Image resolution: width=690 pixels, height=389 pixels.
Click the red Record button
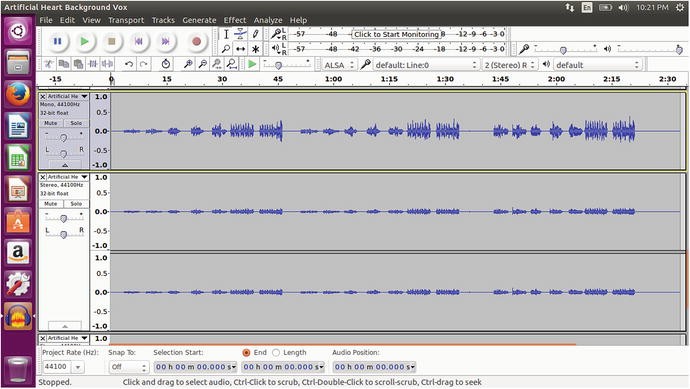point(196,41)
